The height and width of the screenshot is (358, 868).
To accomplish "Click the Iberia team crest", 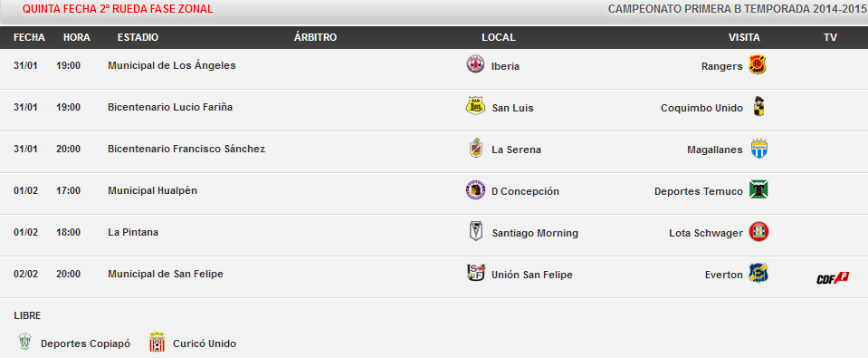I will coord(475,64).
